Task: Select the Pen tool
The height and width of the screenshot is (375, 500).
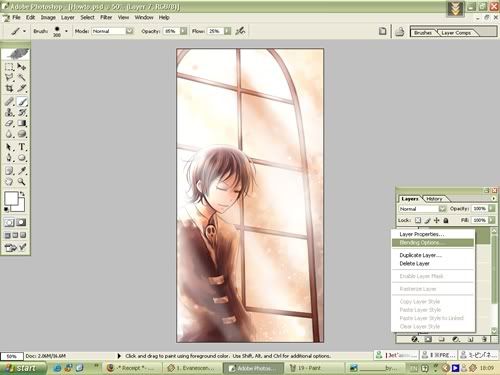Action: [x=9, y=158]
